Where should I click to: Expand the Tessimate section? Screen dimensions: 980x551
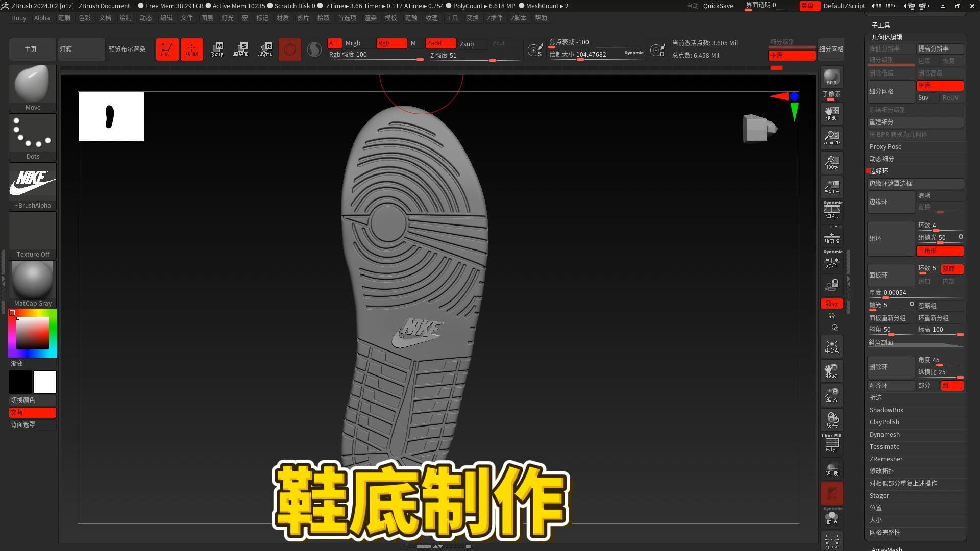(885, 447)
